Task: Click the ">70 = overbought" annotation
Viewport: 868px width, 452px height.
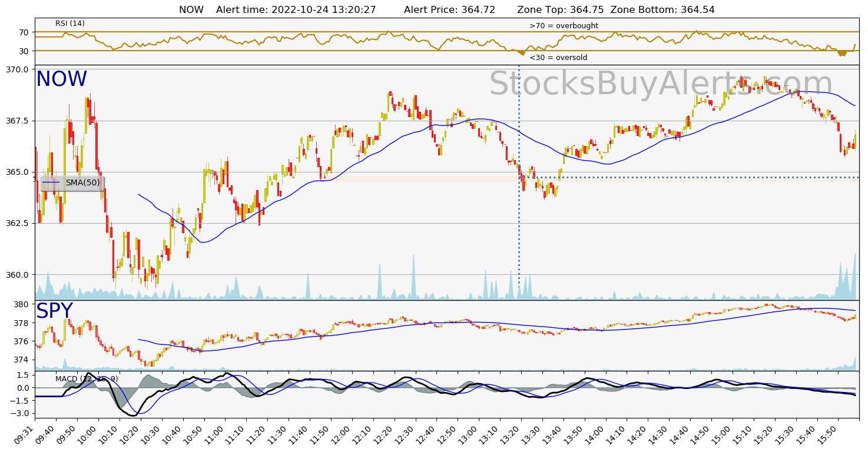Action: point(564,26)
